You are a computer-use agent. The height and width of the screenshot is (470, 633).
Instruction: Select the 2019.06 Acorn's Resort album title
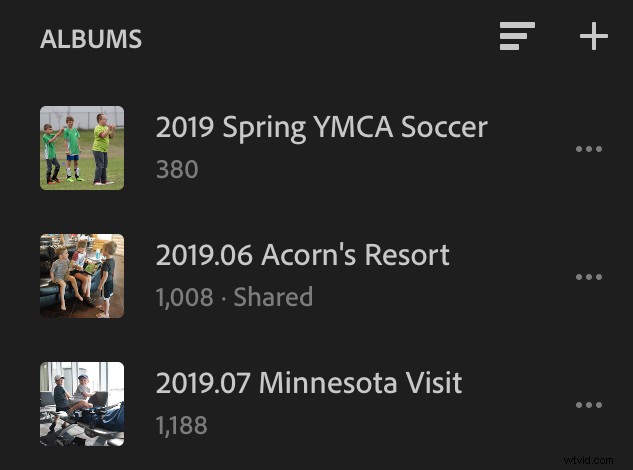click(302, 255)
